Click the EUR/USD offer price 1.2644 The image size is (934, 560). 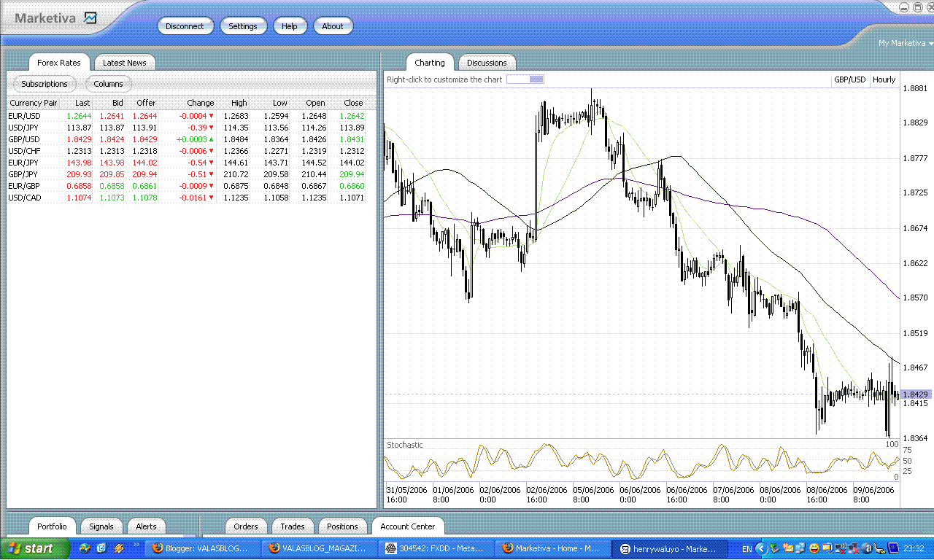pos(144,115)
